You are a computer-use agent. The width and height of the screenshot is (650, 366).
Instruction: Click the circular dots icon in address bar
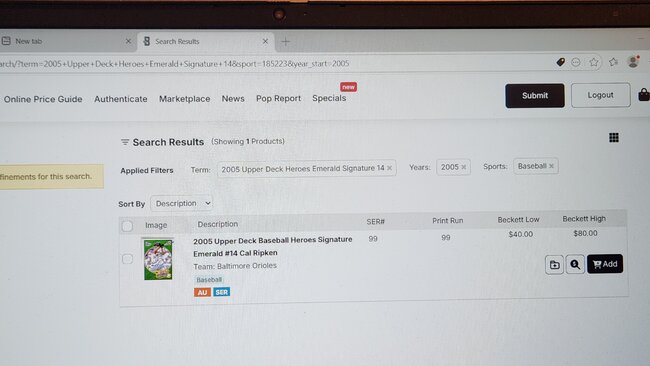576,62
